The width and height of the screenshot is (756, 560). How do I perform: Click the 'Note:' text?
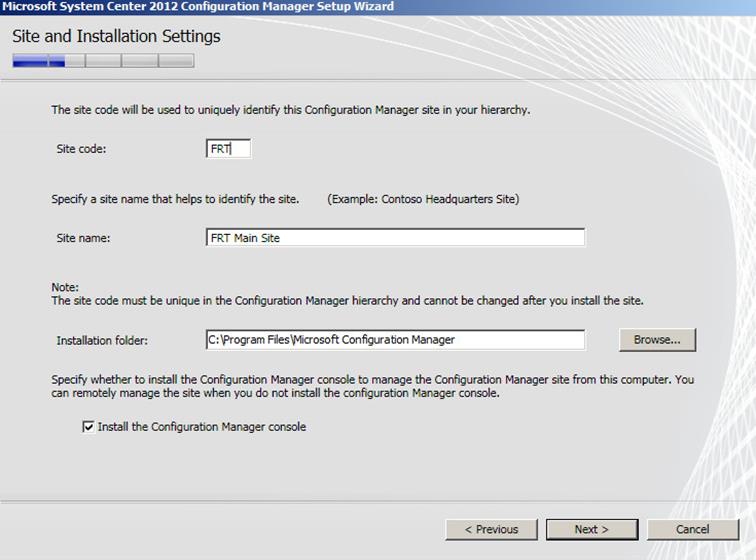(65, 287)
